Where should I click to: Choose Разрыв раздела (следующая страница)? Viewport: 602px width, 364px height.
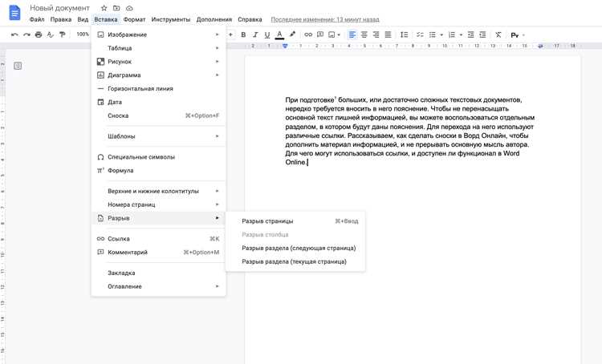[295, 249]
